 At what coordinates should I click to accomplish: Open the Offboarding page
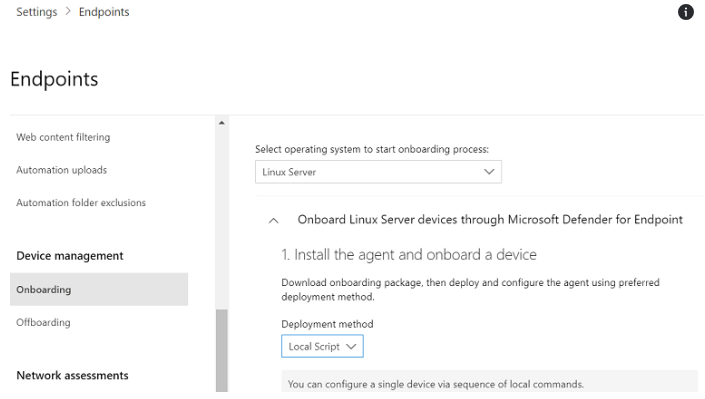pyautogui.click(x=43, y=323)
